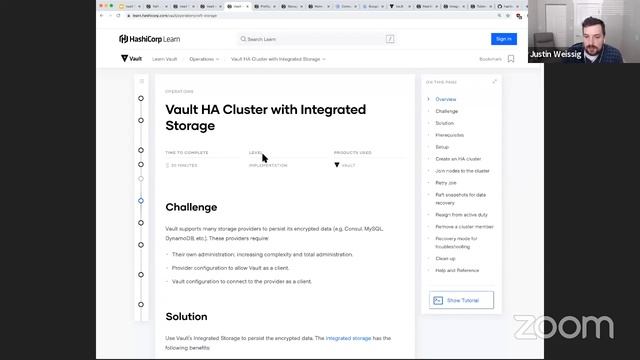The image size is (640, 360).
Task: Jump to Challenge in page outline
Action: 447,111
